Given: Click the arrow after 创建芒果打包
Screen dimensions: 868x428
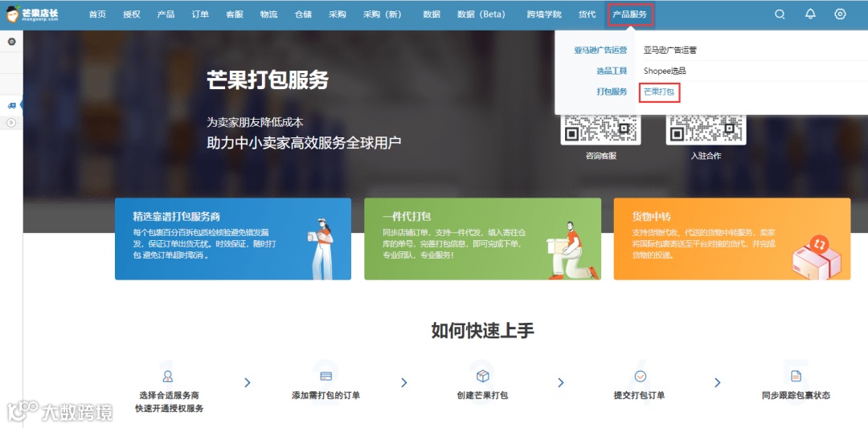Looking at the screenshot, I should (x=561, y=383).
